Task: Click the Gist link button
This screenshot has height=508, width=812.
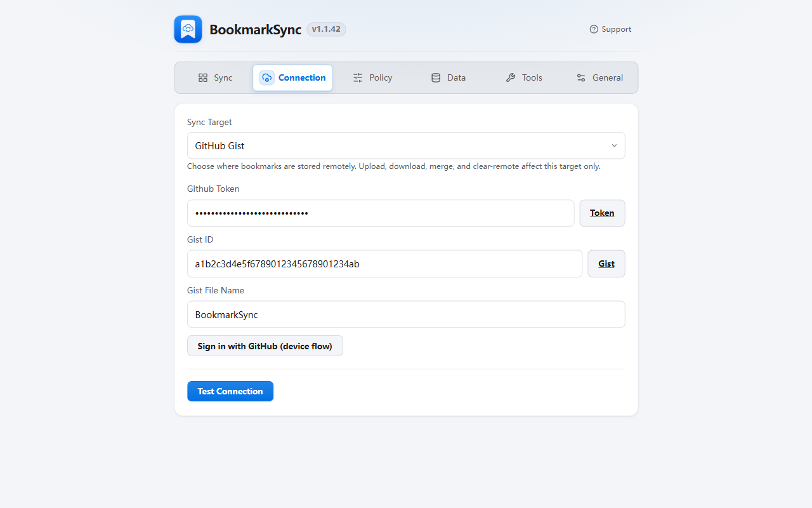Action: pos(606,264)
